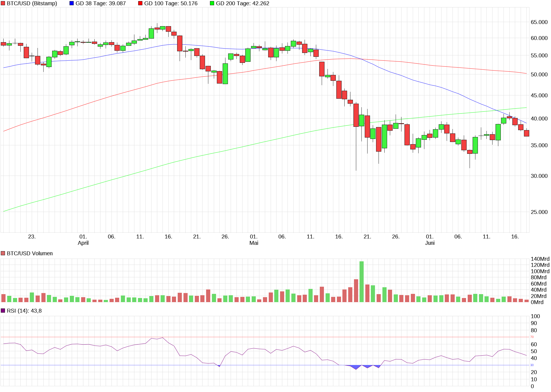The height and width of the screenshot is (392, 551).
Task: Click the red GD 100 Tage swatch
Action: (x=140, y=3)
